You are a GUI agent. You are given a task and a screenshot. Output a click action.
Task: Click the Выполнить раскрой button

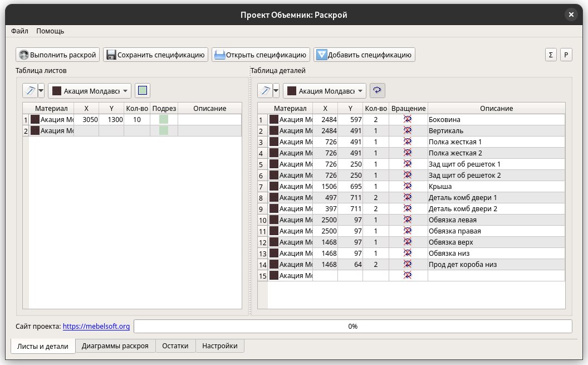pyautogui.click(x=58, y=55)
